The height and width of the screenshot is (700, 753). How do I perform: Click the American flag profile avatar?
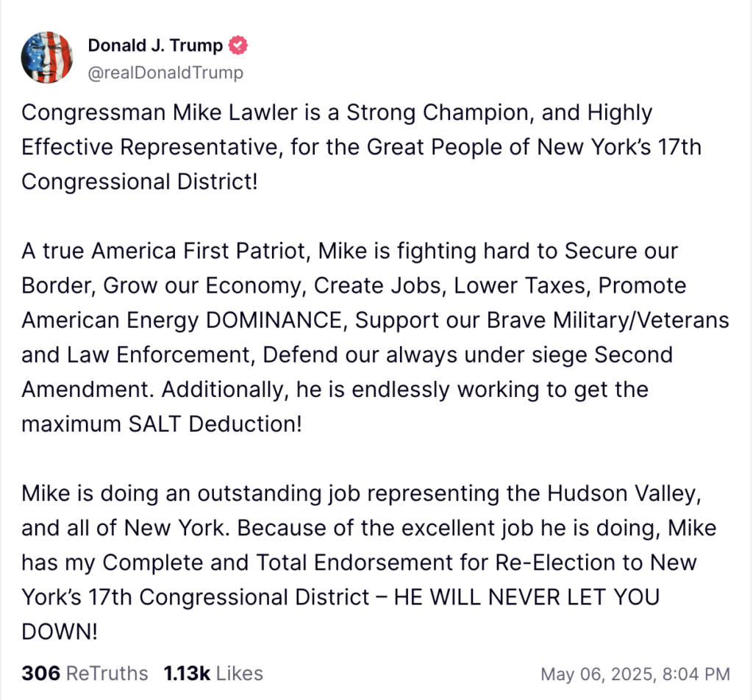click(46, 57)
